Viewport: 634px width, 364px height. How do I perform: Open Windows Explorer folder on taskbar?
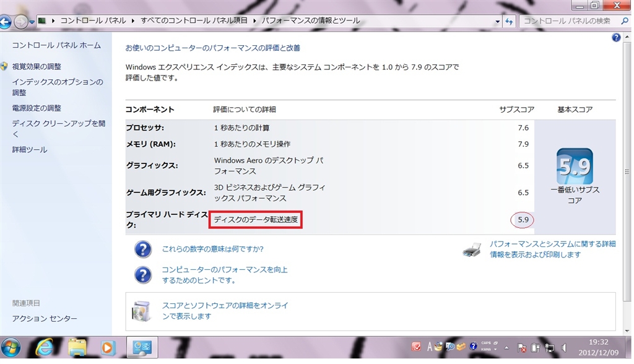pyautogui.click(x=77, y=347)
